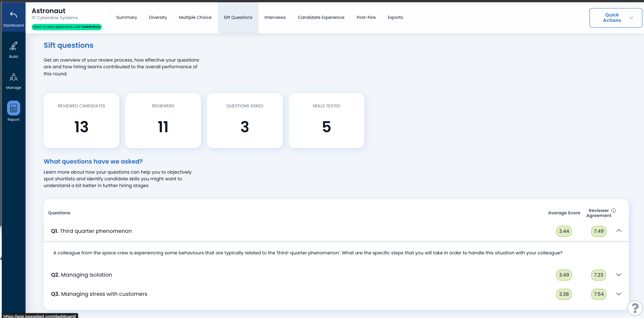Screen dimensions: 644x318
Task: Select the Post-hire tab
Action: pos(366,17)
